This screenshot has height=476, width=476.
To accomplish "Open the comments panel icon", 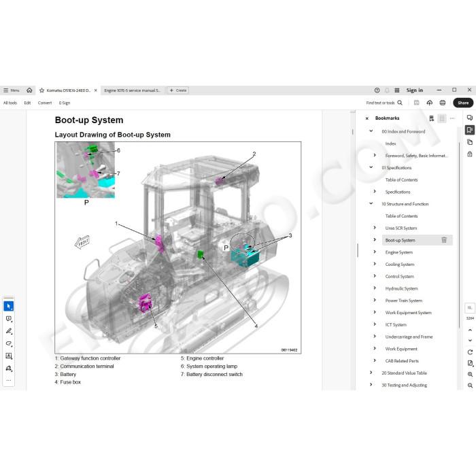I will 470,118.
